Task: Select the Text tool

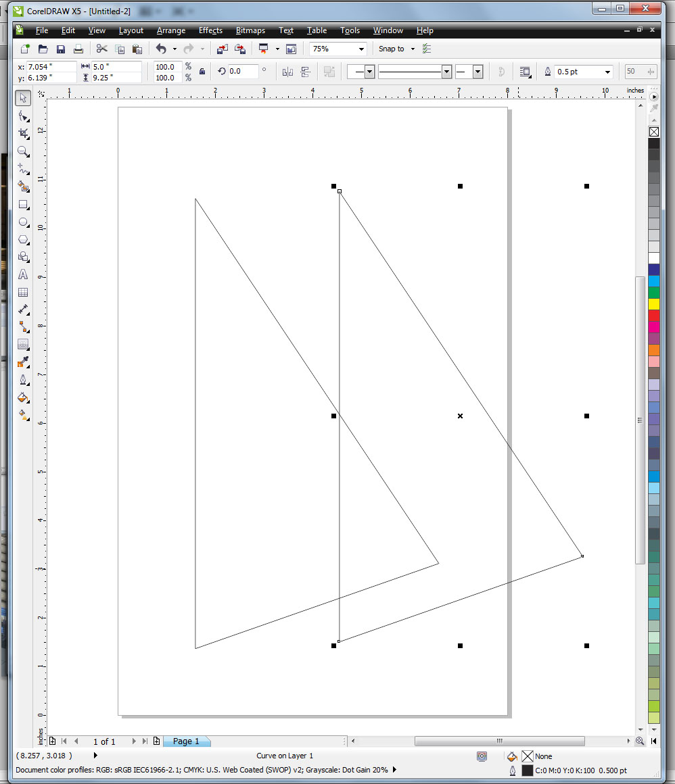Action: [x=23, y=274]
